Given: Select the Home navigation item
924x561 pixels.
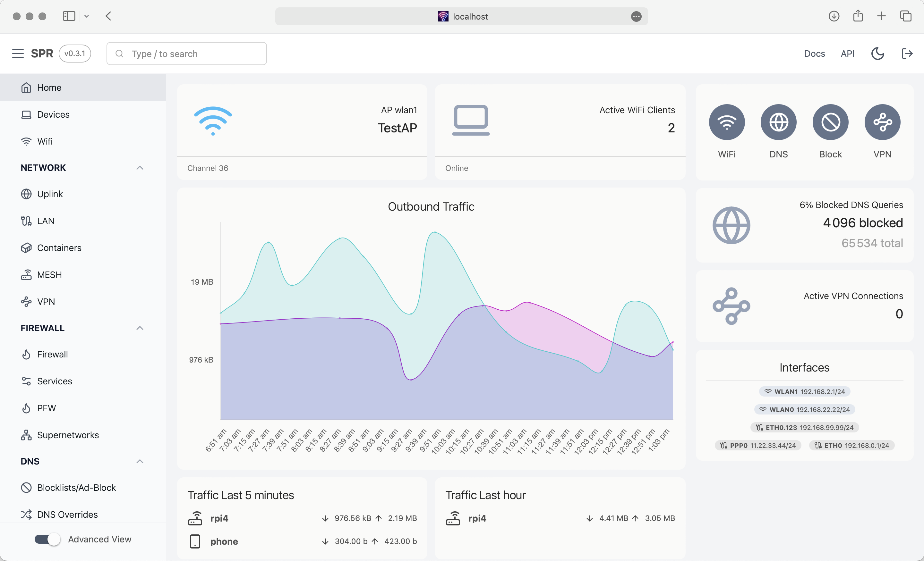Looking at the screenshot, I should [49, 87].
